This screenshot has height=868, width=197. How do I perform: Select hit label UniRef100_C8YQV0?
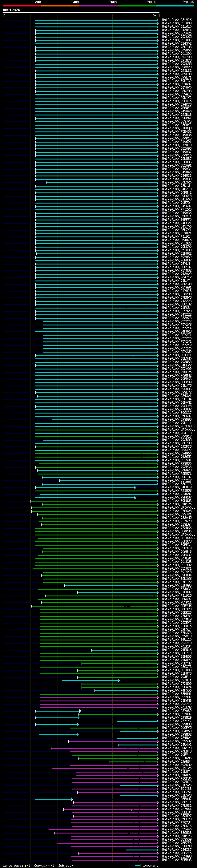[177, 88]
